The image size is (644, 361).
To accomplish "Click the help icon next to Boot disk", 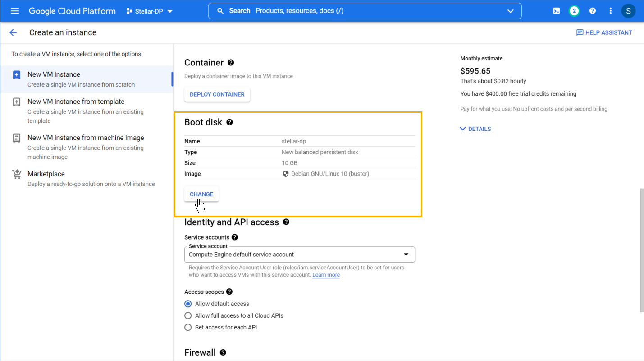I will (x=229, y=122).
